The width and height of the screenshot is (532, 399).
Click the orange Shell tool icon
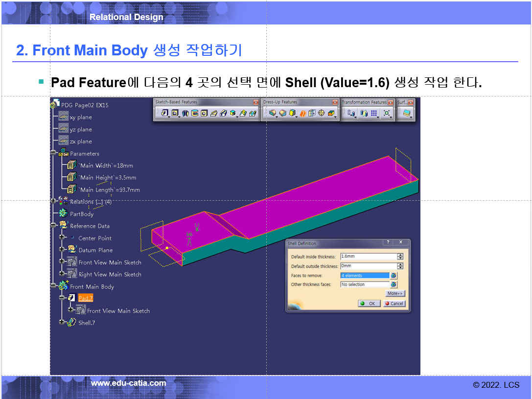[302, 114]
